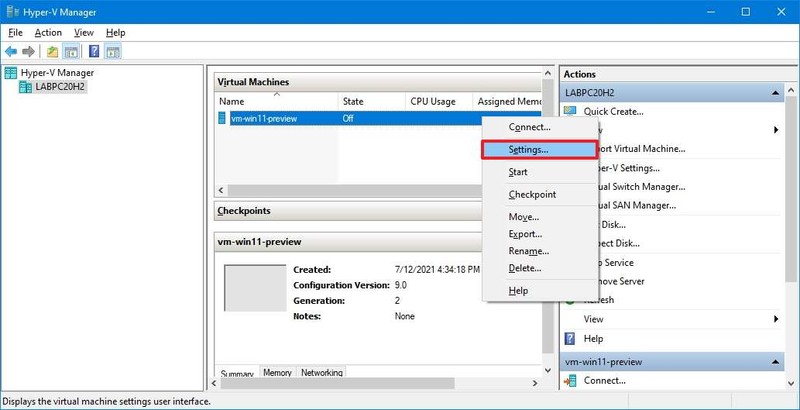Choose Move... from the context menu

540,217
